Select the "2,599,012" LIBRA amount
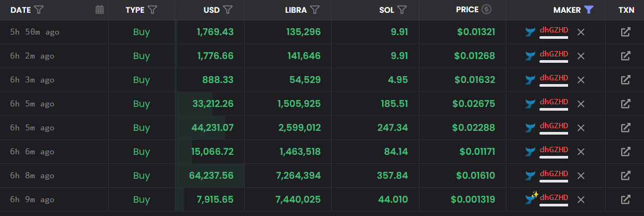The height and width of the screenshot is (216, 644). (299, 128)
